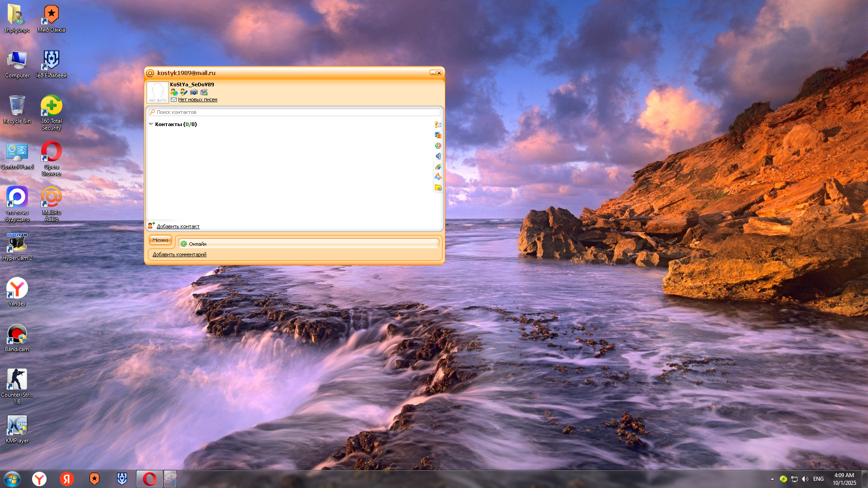Image resolution: width=868 pixels, height=488 pixels.
Task: Click the Добавить комментарий link
Action: (x=179, y=255)
